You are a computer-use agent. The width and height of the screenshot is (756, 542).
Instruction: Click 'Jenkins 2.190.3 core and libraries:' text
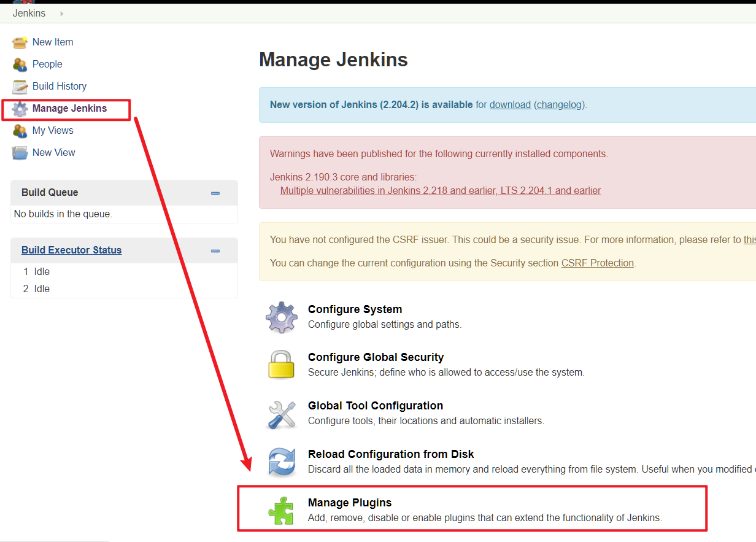click(x=343, y=177)
